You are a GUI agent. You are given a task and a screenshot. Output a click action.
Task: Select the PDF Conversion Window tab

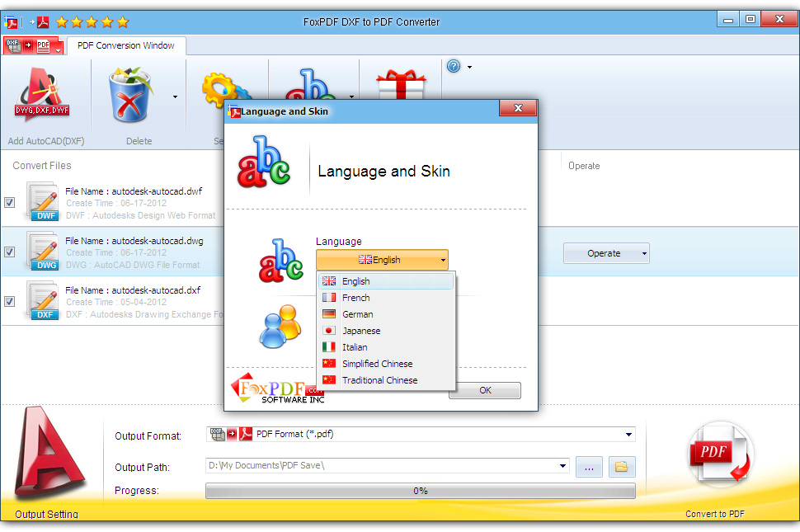pyautogui.click(x=126, y=45)
